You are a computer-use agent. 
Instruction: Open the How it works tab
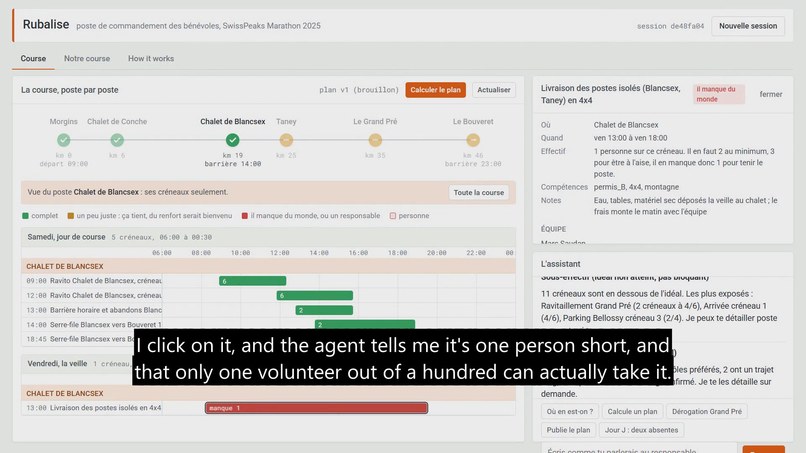click(x=151, y=59)
